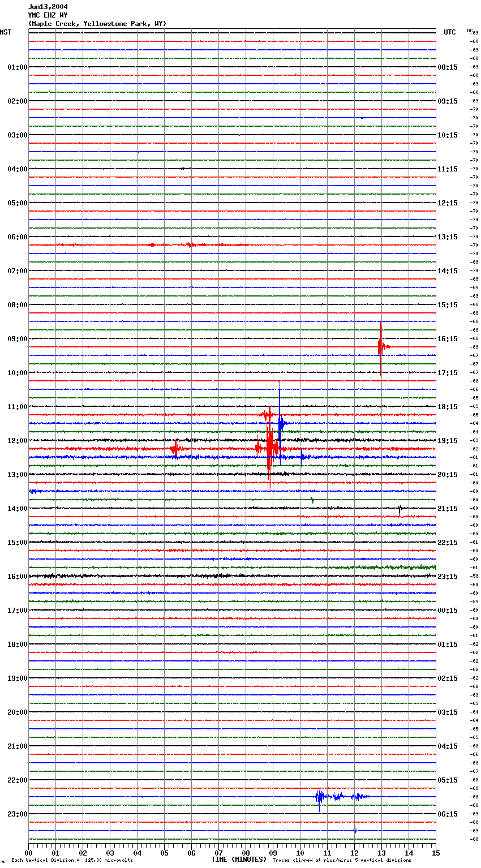Click the 00:15 UTC time label
481x868 pixels.
[x=448, y=611]
